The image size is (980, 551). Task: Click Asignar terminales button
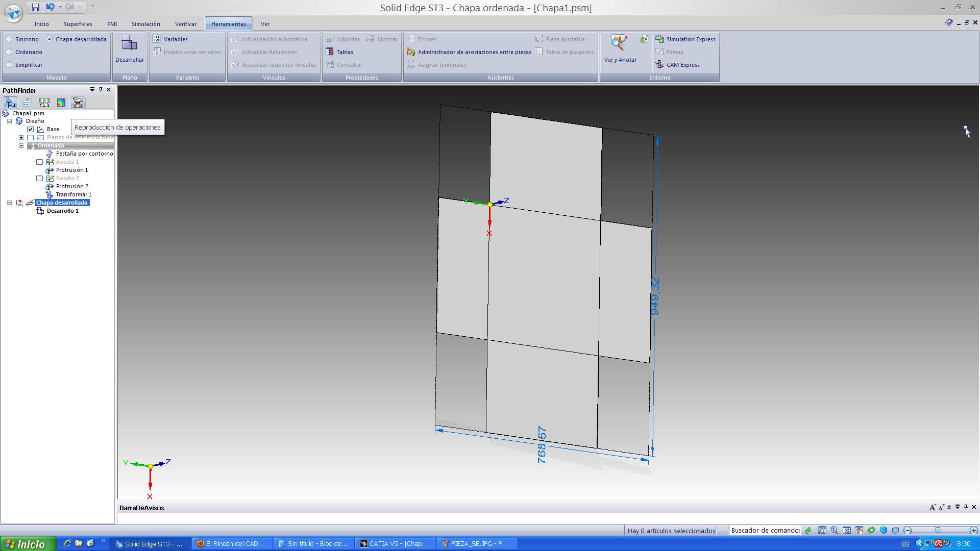coord(442,64)
